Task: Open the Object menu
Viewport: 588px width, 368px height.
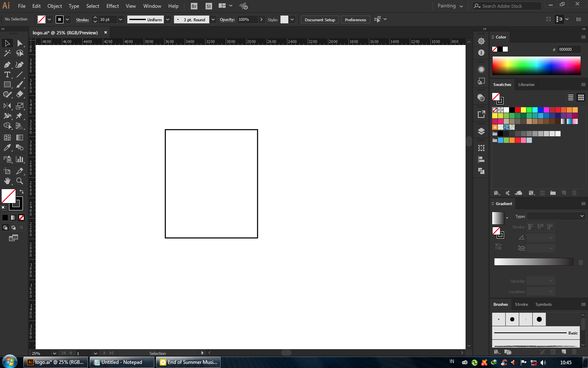Action: [54, 6]
